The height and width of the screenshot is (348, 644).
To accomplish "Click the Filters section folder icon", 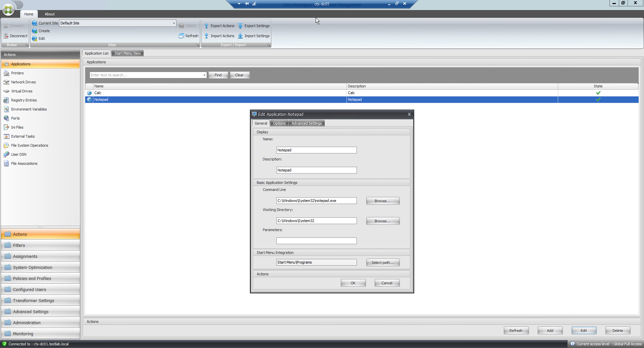I will tap(8, 245).
